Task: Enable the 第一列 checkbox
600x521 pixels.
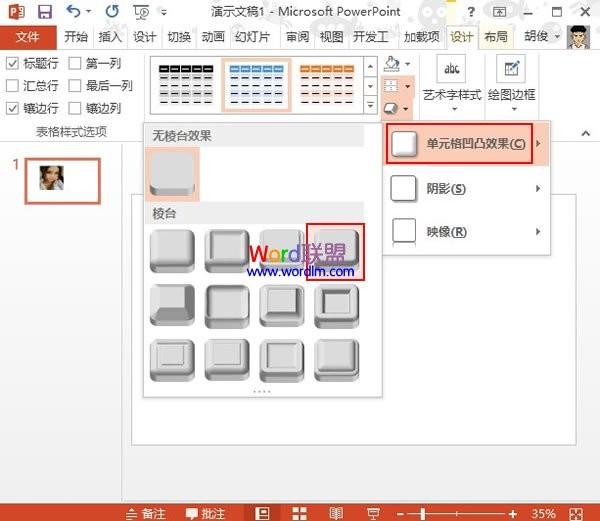Action: pos(75,63)
